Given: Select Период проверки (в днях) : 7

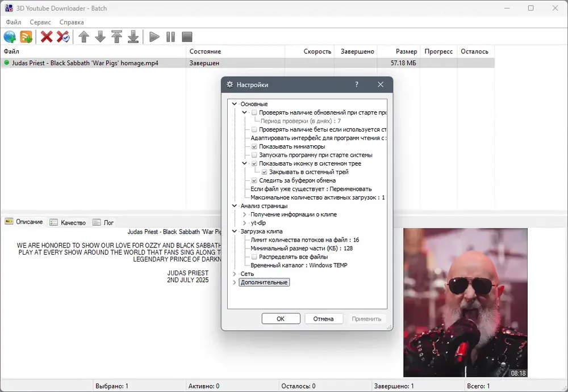Looking at the screenshot, I should [300, 121].
